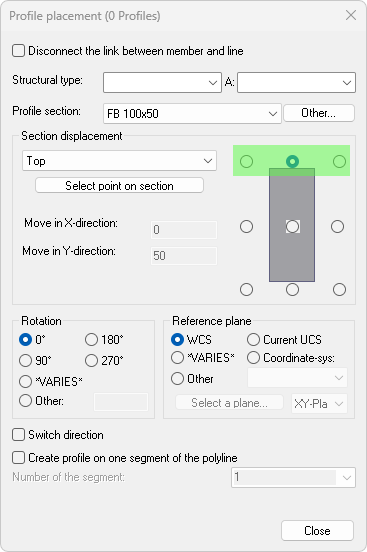Open the Top section displacement dropdown
The height and width of the screenshot is (552, 367).
(x=119, y=161)
